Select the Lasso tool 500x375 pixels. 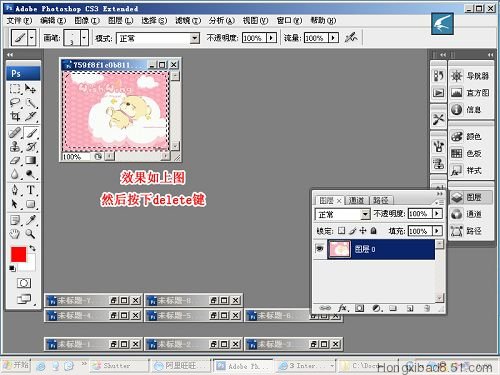pyautogui.click(x=15, y=103)
